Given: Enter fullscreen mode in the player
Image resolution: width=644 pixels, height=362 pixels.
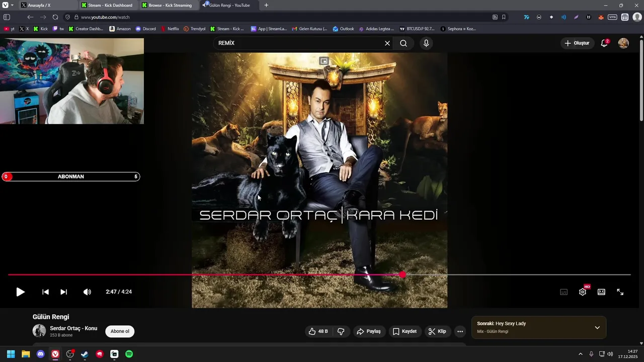Looking at the screenshot, I should (x=620, y=292).
